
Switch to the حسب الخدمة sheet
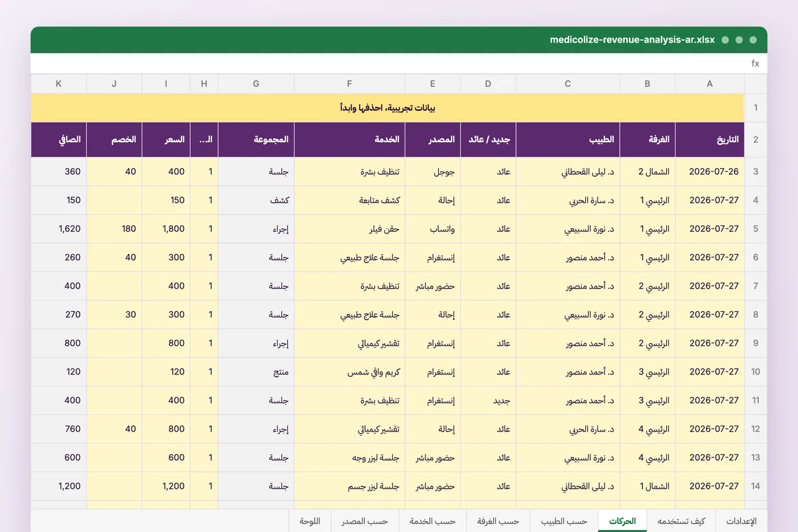[x=433, y=521]
